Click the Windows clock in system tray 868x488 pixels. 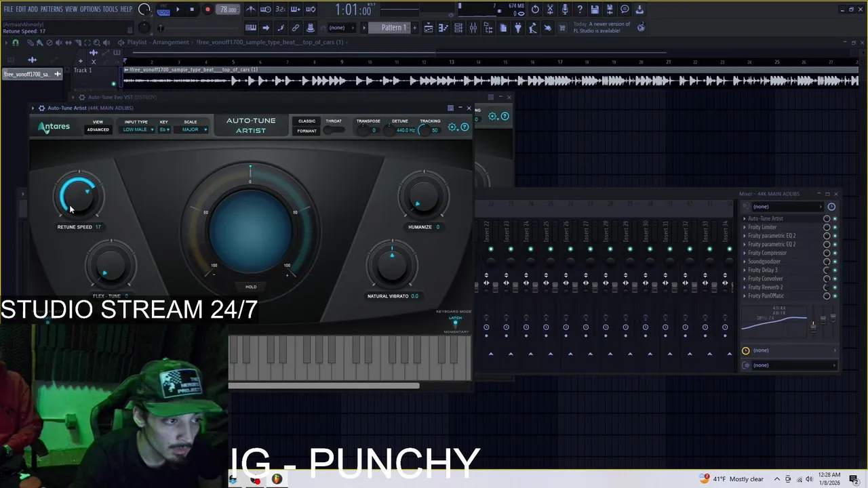(829, 479)
